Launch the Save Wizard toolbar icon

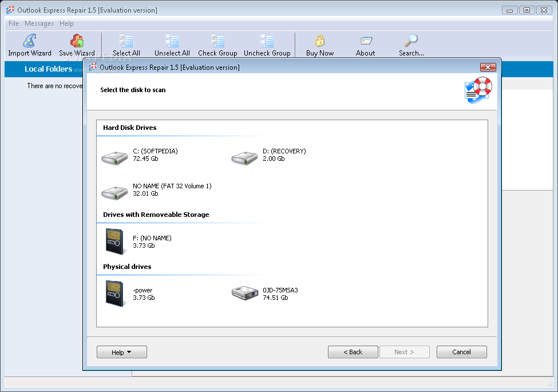[77, 41]
